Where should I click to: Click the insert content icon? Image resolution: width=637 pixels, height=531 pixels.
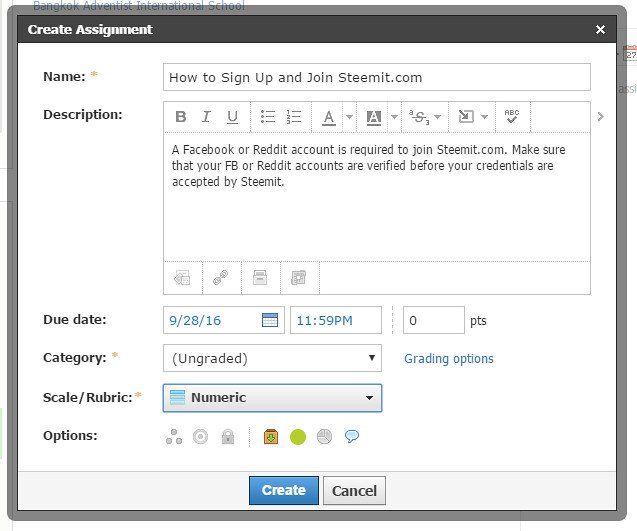tap(466, 117)
